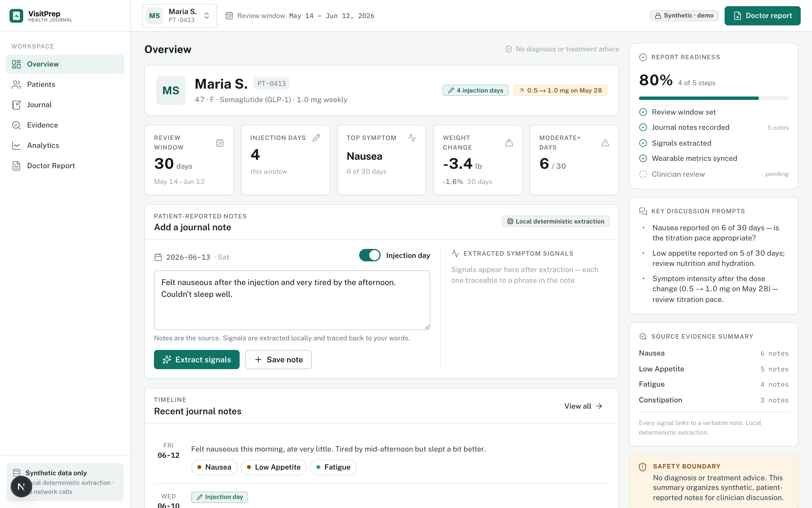The height and width of the screenshot is (508, 812).
Task: Go to Patients in the sidebar
Action: click(65, 84)
